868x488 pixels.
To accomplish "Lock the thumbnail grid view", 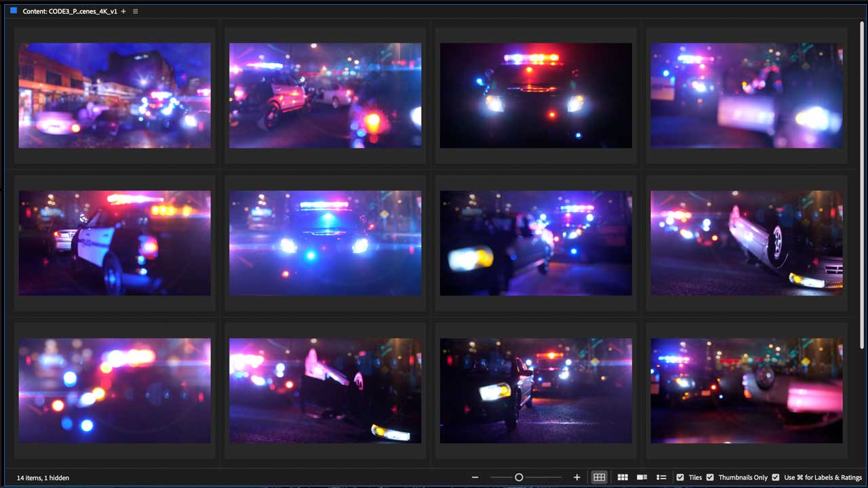I will click(x=599, y=478).
